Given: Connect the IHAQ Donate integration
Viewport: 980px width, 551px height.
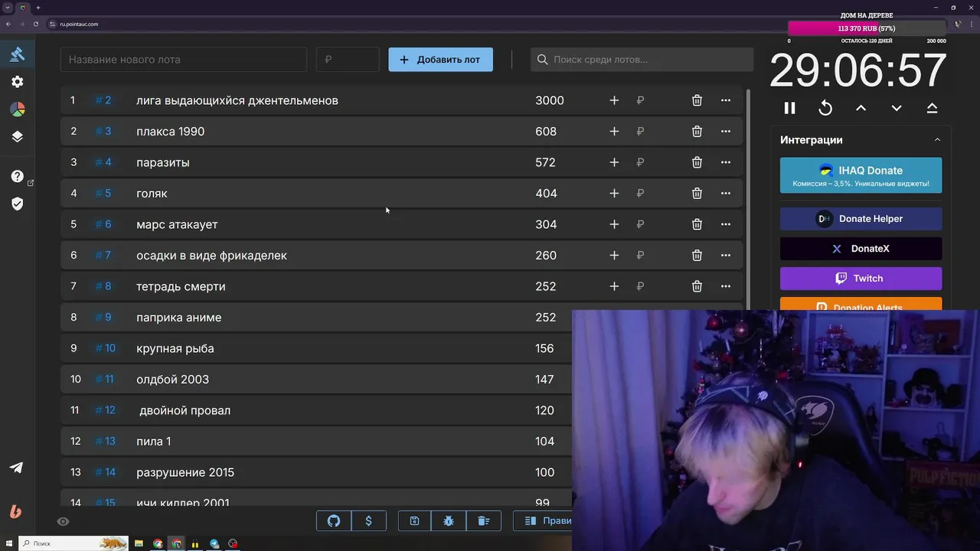Looking at the screenshot, I should pyautogui.click(x=861, y=175).
